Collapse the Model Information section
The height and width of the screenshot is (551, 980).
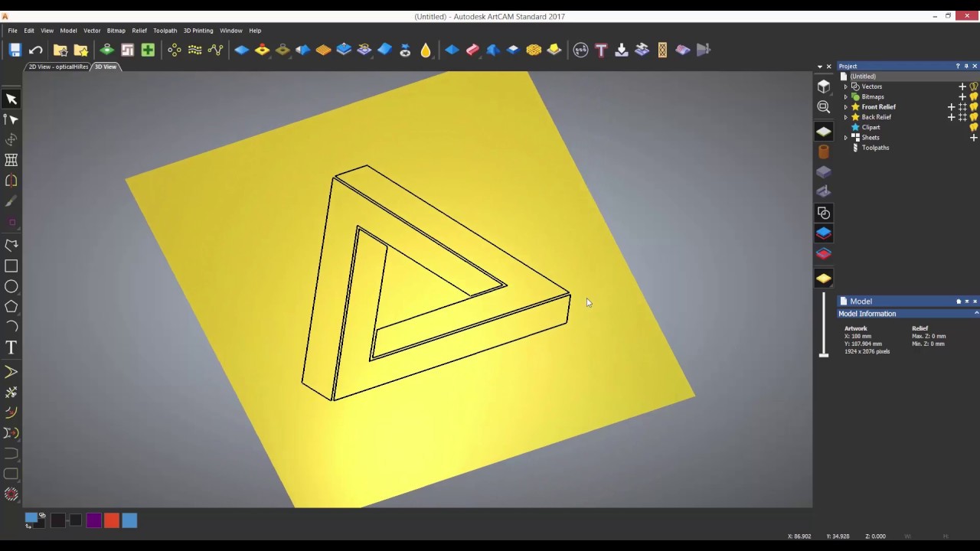click(976, 314)
